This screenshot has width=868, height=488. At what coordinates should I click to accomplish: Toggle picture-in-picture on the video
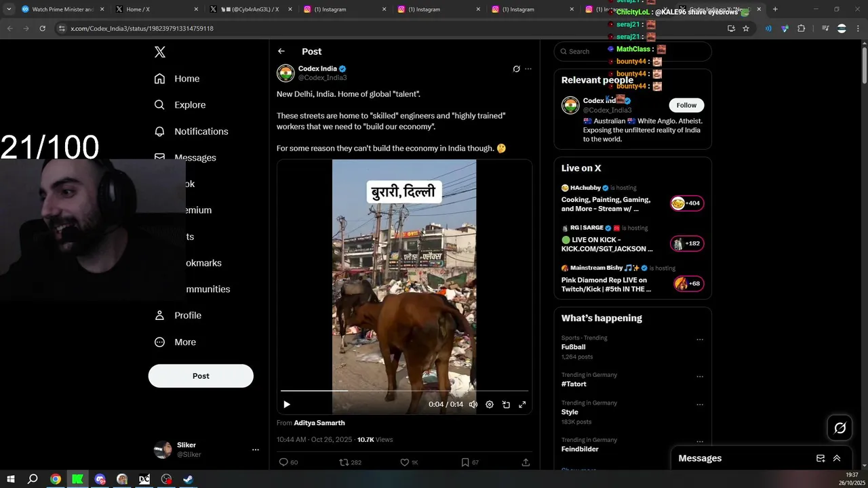(506, 405)
